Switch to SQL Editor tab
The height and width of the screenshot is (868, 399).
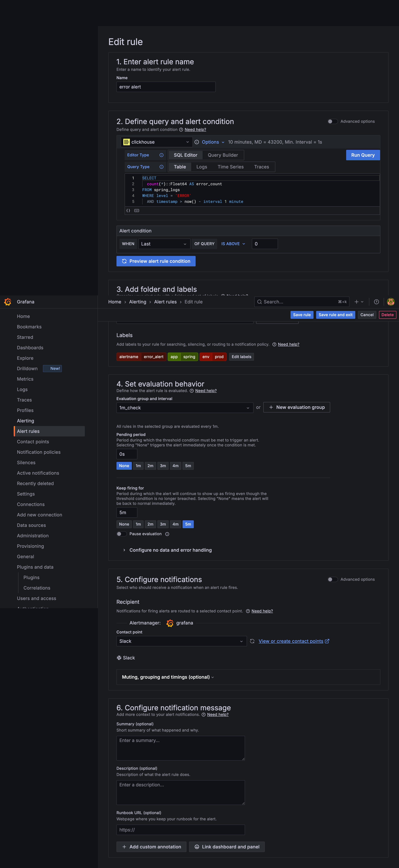185,155
